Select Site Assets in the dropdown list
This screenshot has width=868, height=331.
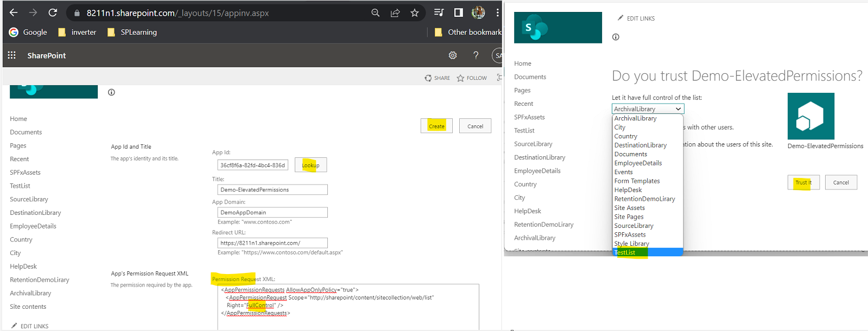648,208
